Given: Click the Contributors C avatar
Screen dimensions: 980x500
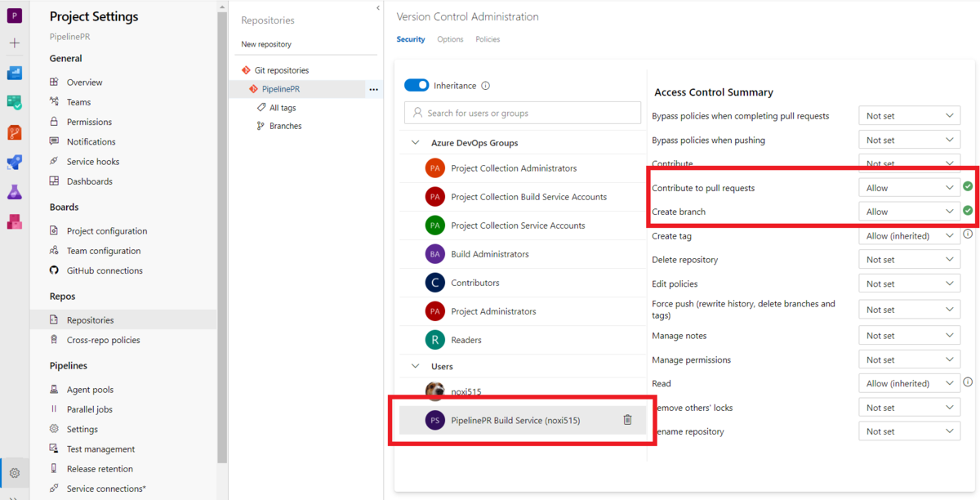Looking at the screenshot, I should tap(435, 283).
